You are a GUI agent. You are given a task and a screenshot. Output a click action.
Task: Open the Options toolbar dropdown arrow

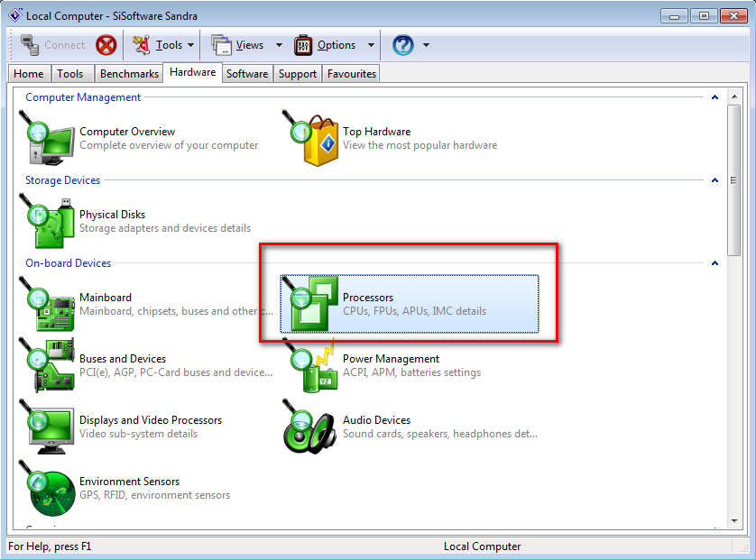point(371,45)
